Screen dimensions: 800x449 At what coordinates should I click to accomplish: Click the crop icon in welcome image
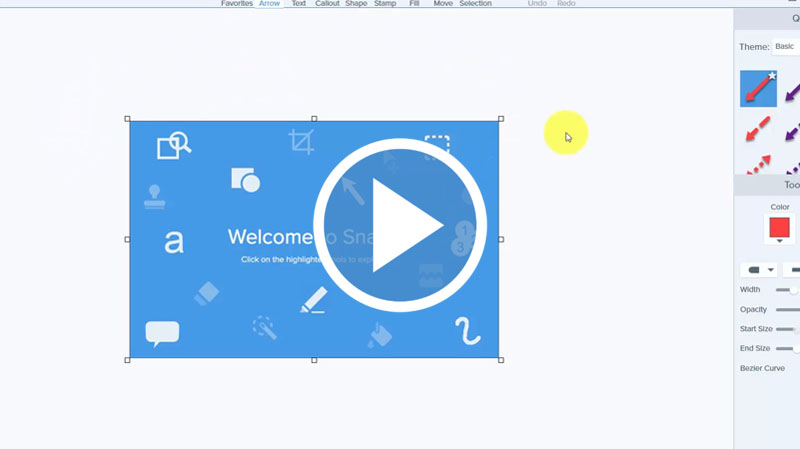301,141
